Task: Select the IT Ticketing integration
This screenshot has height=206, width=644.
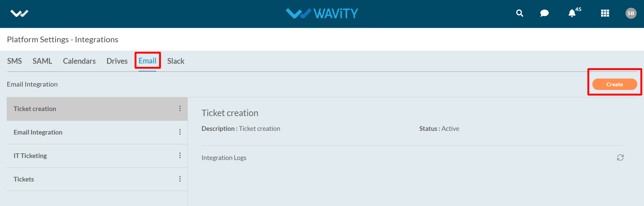Action: pyautogui.click(x=30, y=156)
